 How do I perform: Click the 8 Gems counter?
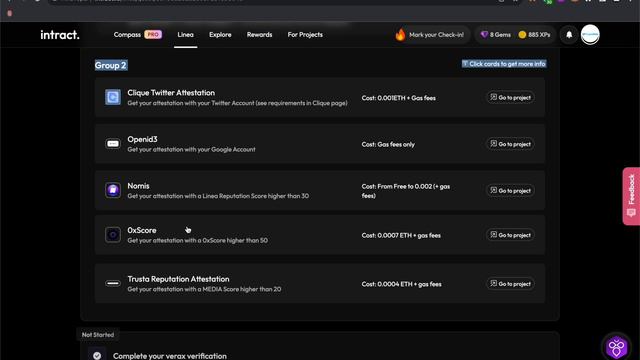coord(496,35)
